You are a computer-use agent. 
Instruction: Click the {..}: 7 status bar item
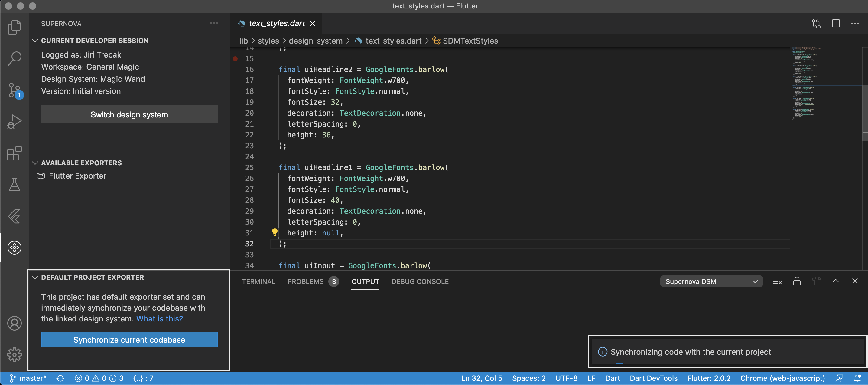143,378
